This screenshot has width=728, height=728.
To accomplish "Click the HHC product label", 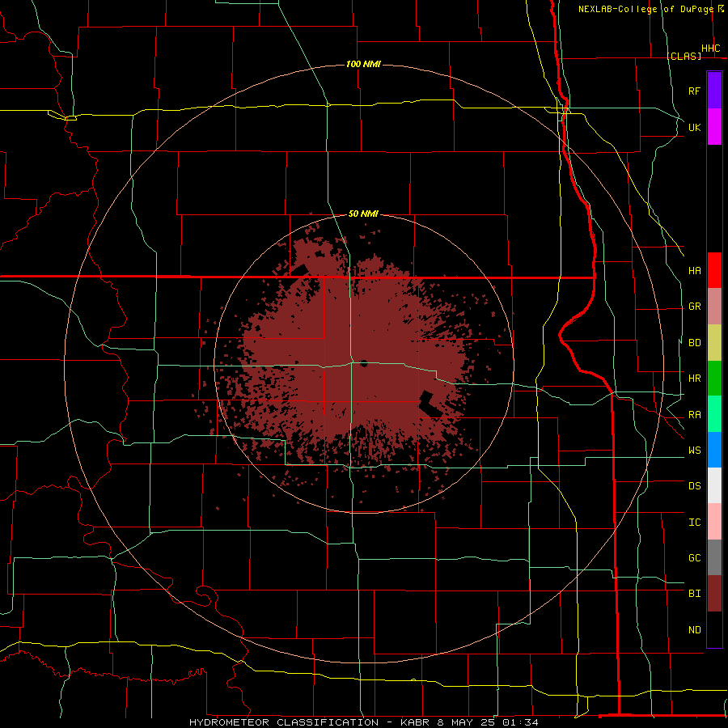I will (710, 49).
